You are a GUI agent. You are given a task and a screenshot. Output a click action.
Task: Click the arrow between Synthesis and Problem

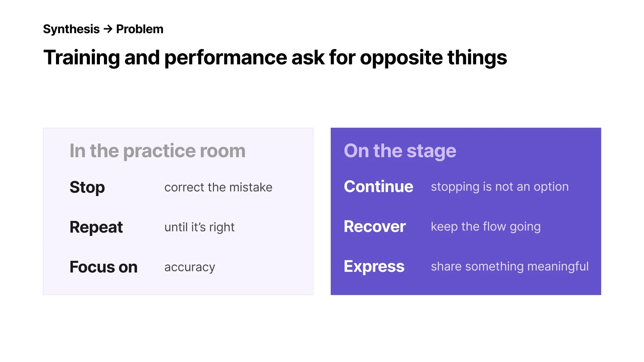click(108, 29)
